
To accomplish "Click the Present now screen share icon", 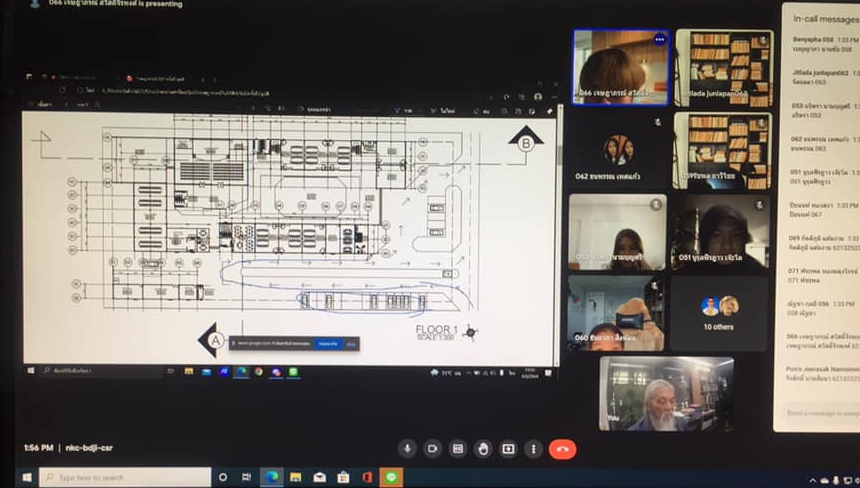I will point(508,448).
